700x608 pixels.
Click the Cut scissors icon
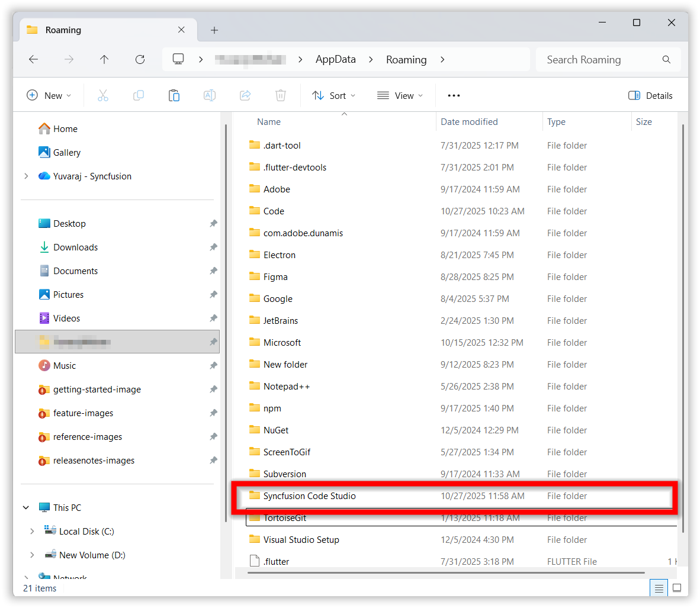point(103,95)
